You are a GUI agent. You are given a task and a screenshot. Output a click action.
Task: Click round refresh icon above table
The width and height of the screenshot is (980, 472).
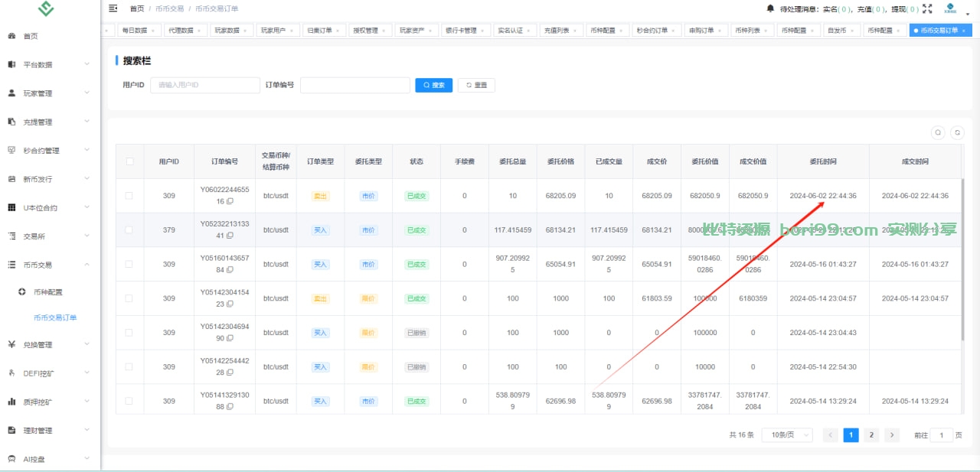(957, 132)
